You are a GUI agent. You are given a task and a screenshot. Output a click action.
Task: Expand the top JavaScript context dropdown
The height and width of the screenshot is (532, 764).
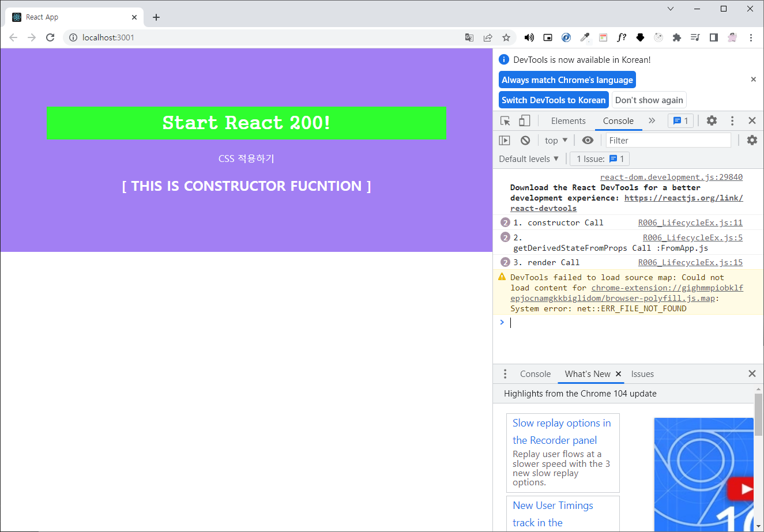[x=556, y=140]
